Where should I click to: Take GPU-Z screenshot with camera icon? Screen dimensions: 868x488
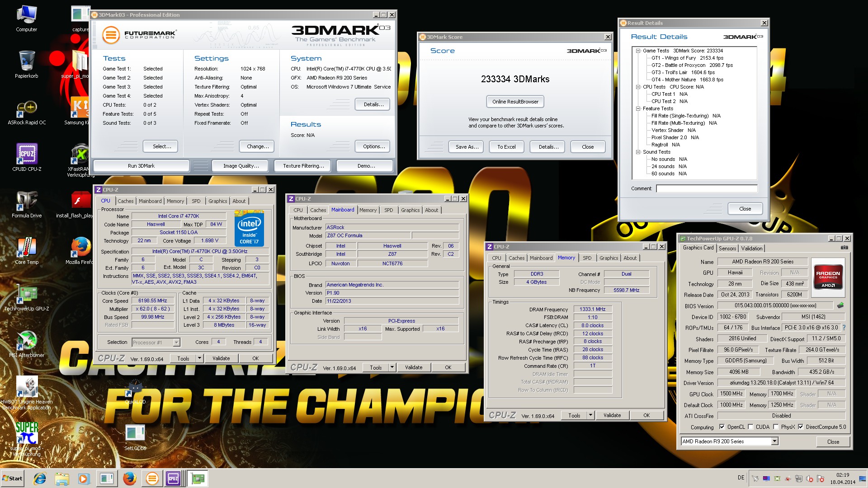click(x=844, y=248)
